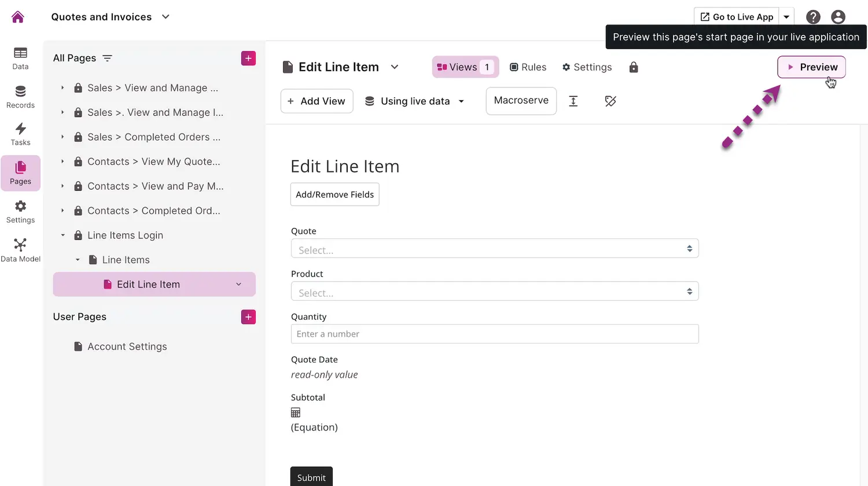
Task: Open the user account profile icon
Action: (838, 17)
